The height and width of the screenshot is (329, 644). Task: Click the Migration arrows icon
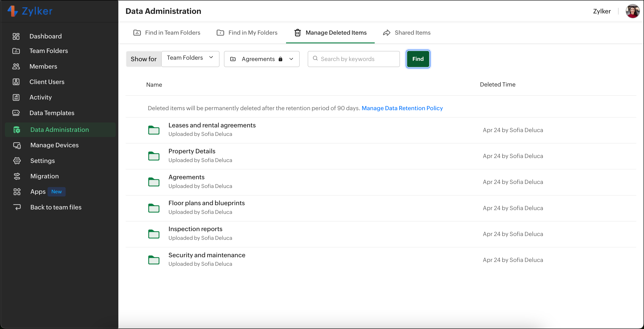17,176
